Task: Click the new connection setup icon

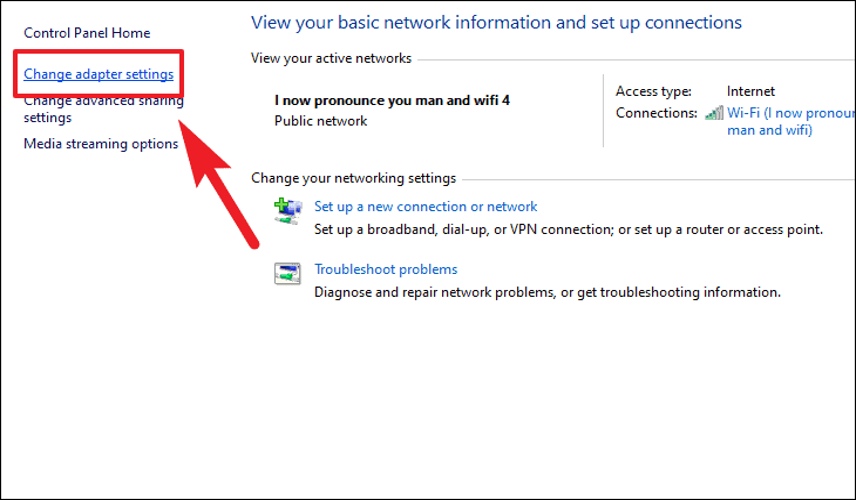Action: [x=288, y=211]
